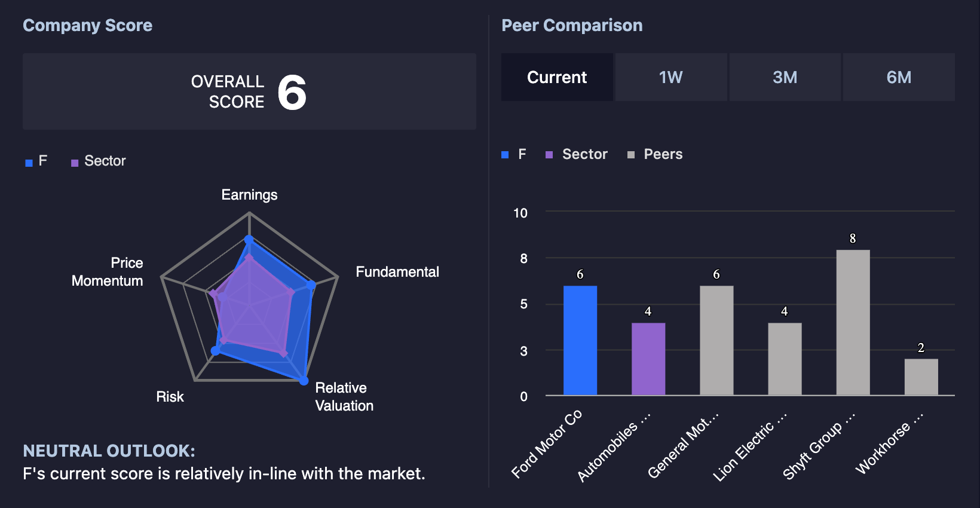Select the 6M time period tab
The height and width of the screenshot is (508, 980).
pyautogui.click(x=899, y=77)
